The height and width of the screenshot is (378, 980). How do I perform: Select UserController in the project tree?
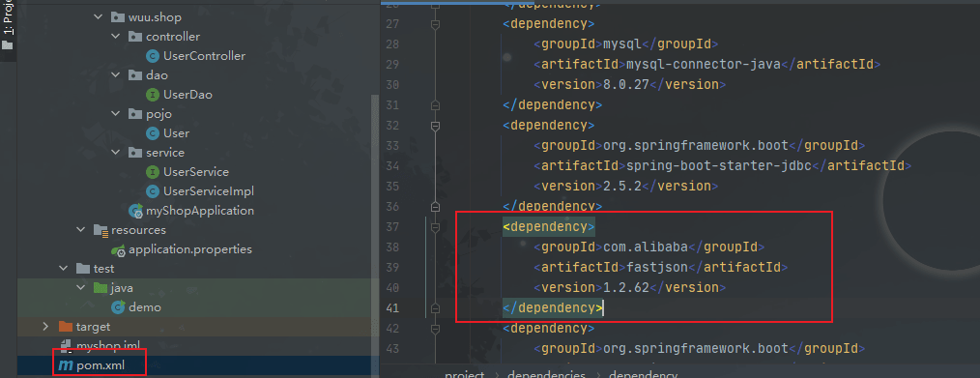tap(204, 56)
